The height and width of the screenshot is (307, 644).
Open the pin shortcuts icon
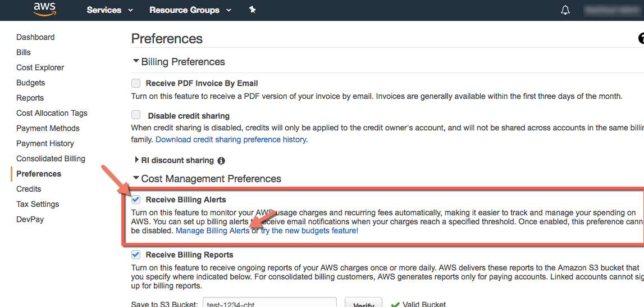click(x=253, y=10)
